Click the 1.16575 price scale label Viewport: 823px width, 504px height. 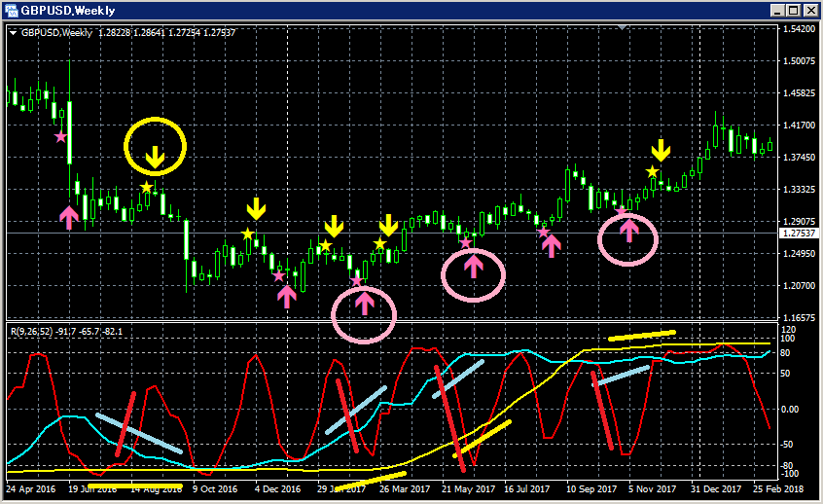[799, 318]
